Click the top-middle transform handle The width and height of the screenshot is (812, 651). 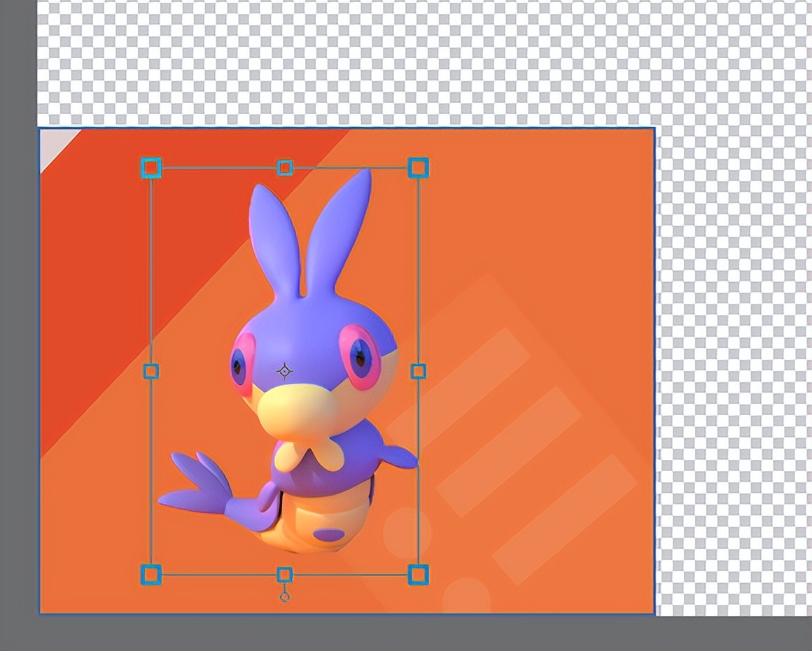(x=285, y=168)
